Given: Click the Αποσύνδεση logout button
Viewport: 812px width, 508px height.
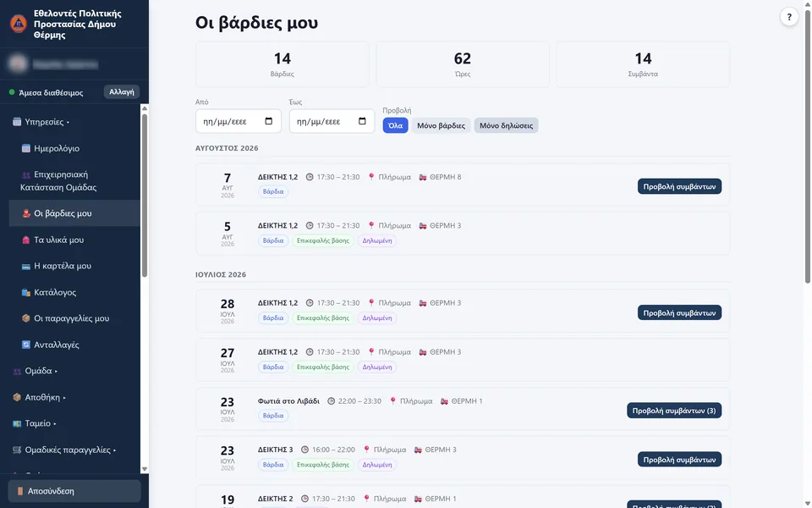Looking at the screenshot, I should pos(74,491).
